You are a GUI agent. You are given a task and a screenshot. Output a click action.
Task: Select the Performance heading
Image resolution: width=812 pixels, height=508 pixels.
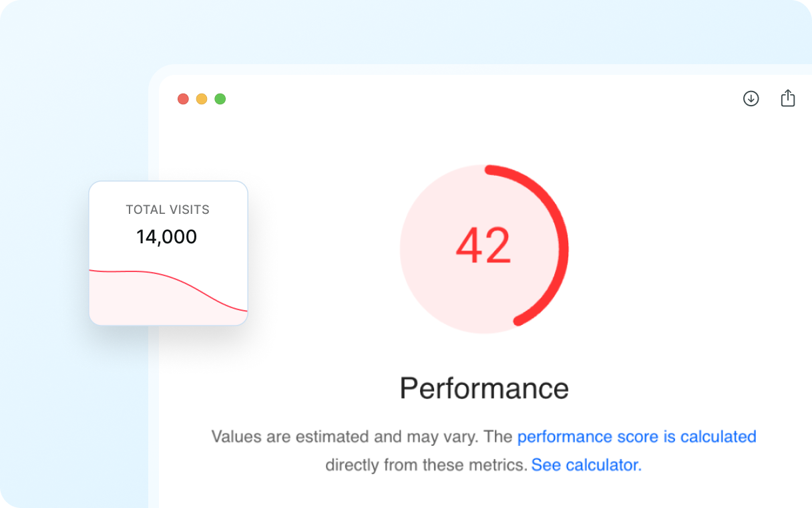pos(484,388)
